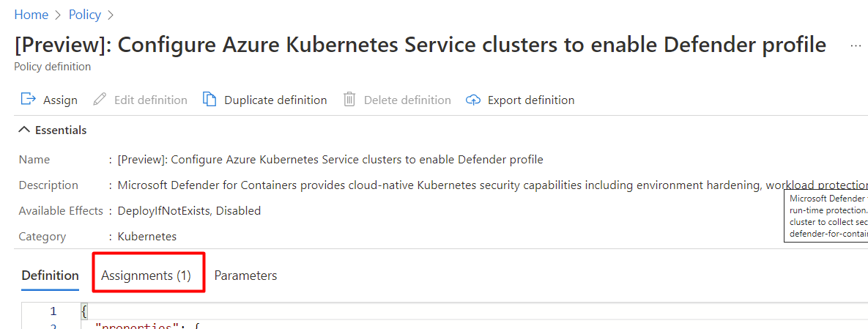Click the Edit definition pencil icon
The width and height of the screenshot is (868, 329).
pos(100,100)
